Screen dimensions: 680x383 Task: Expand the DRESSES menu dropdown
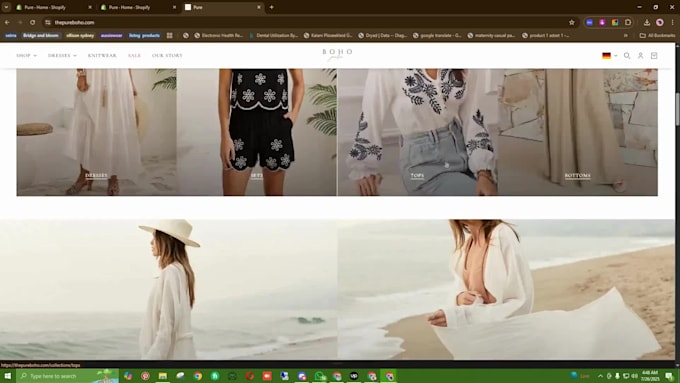62,56
